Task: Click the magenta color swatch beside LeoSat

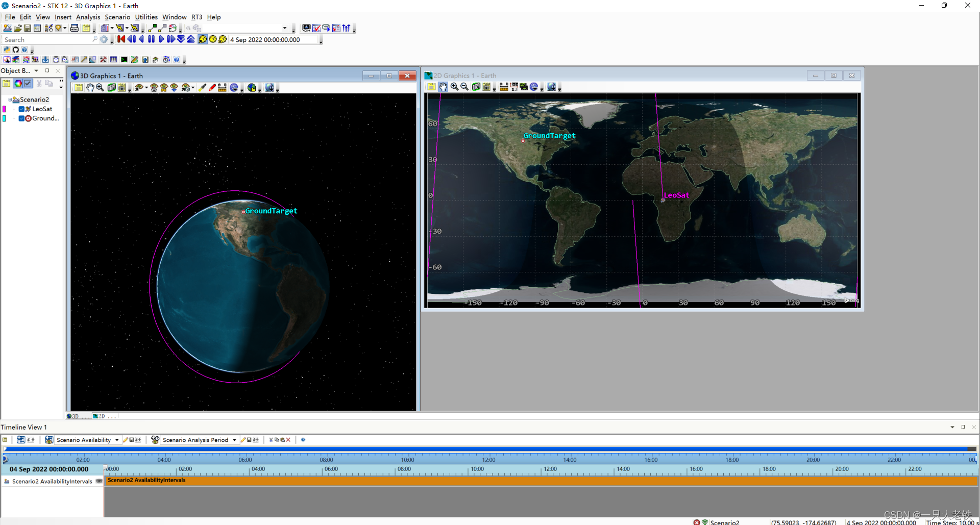Action: click(4, 109)
